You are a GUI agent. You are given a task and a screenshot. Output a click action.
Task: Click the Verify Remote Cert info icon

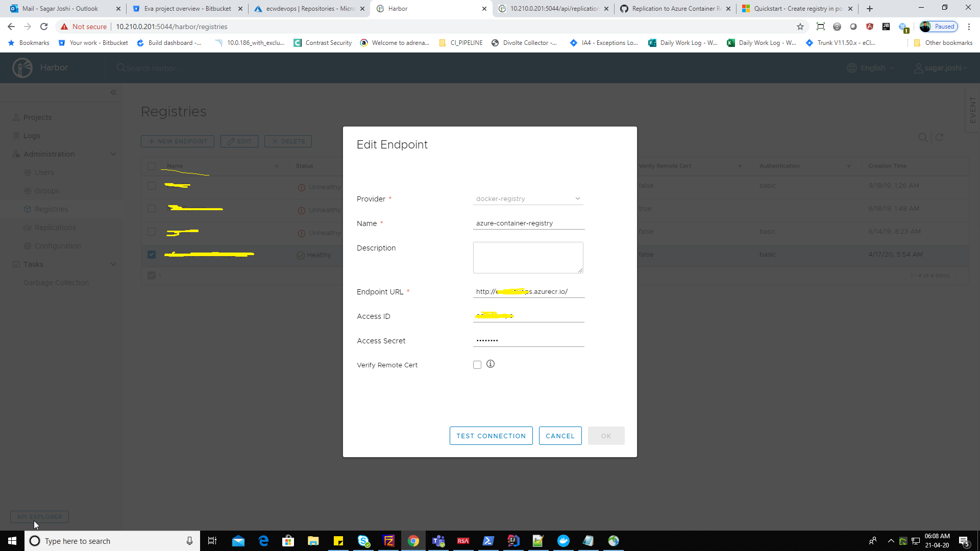point(491,364)
